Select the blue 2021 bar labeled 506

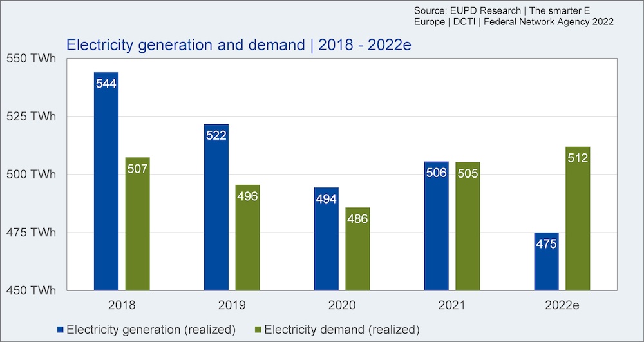tap(437, 226)
